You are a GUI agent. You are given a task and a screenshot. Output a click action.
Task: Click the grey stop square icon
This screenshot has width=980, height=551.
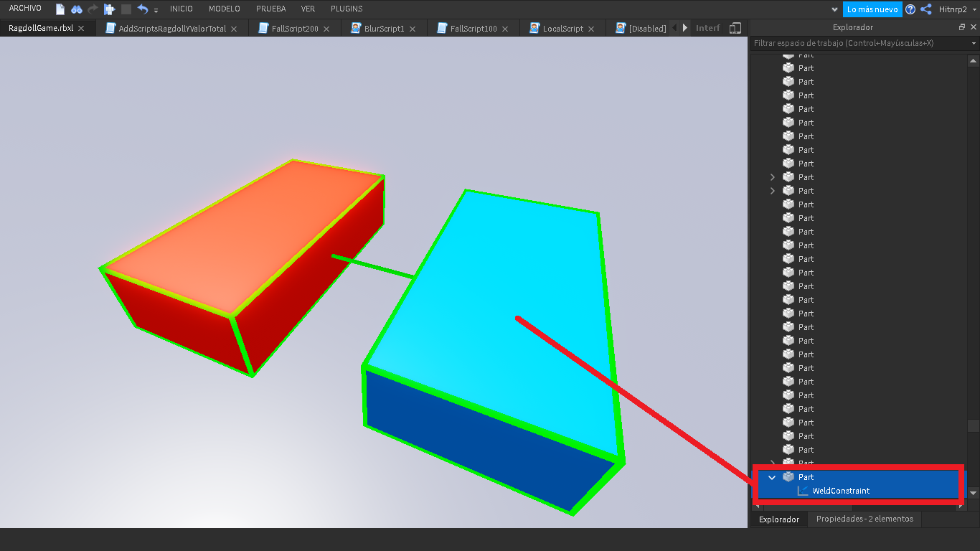(126, 9)
